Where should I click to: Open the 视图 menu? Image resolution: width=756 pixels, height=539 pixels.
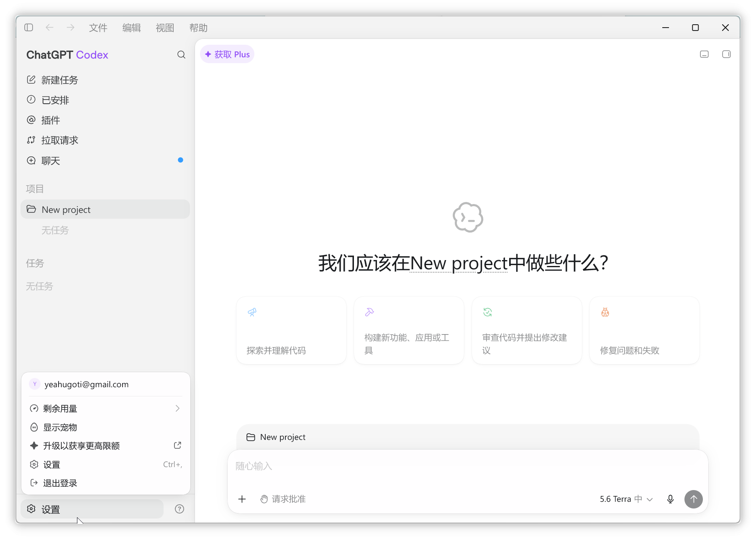(165, 28)
